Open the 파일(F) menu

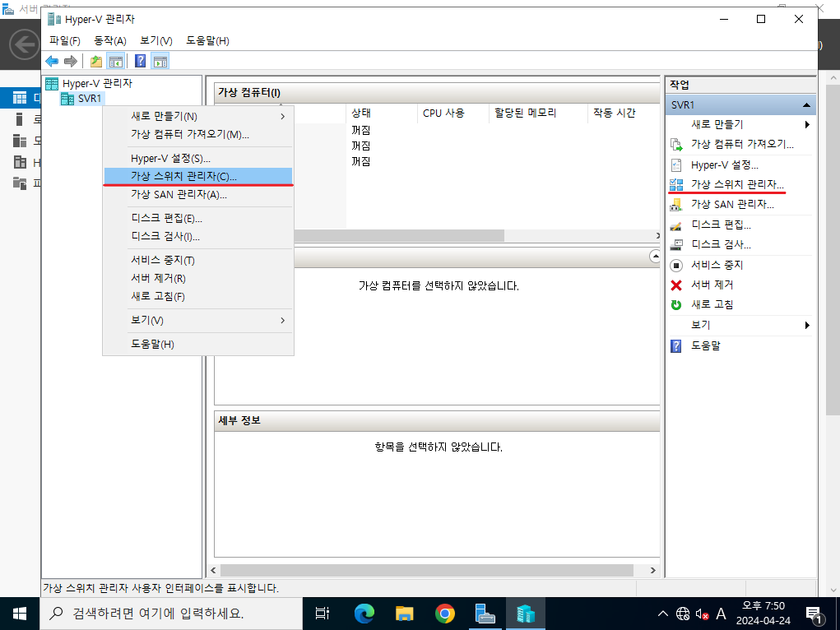[65, 41]
